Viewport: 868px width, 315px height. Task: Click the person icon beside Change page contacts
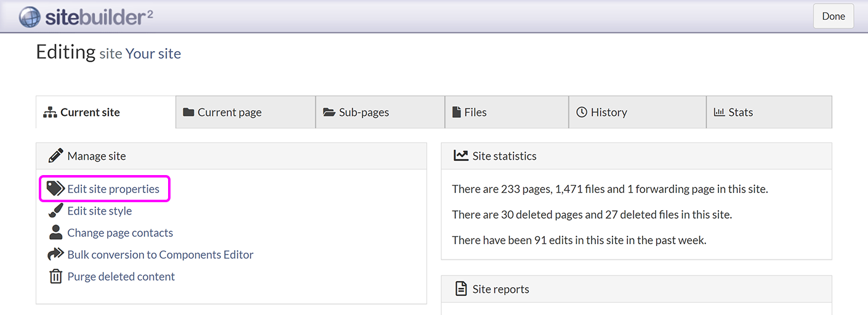55,232
